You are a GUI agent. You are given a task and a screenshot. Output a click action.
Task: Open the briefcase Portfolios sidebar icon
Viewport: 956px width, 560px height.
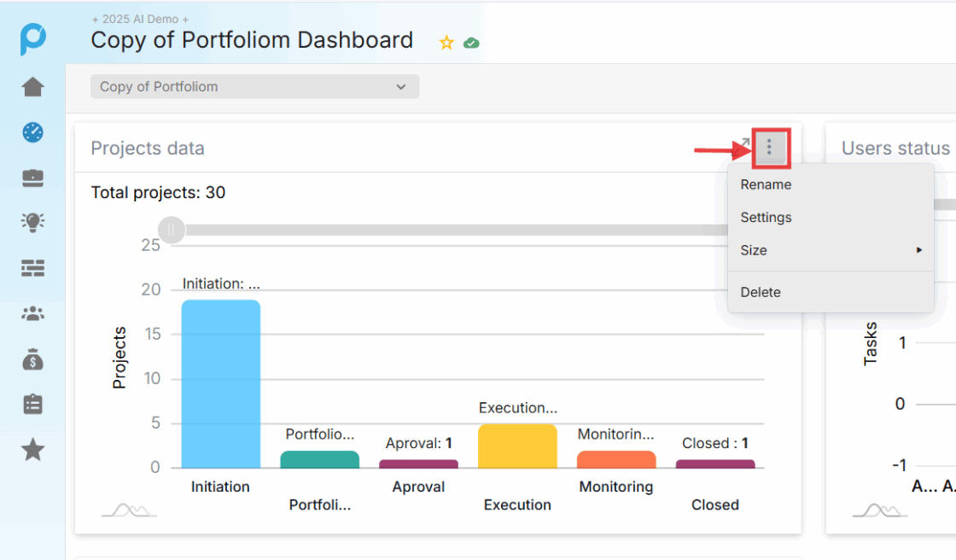click(x=32, y=178)
